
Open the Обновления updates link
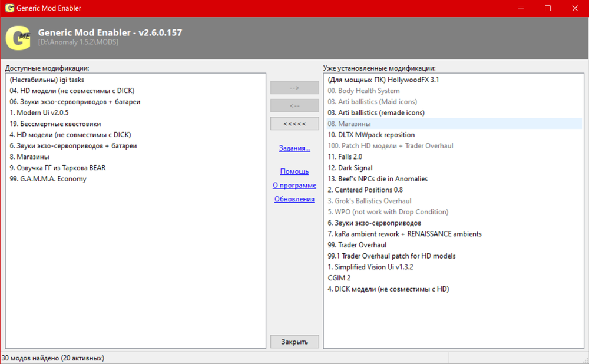(x=294, y=199)
